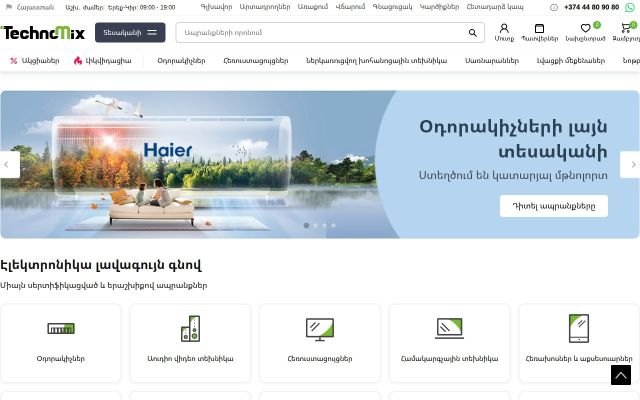Screen dimensions: 640x400
Task: Open Լվացքի մեքենաներ in the category bar
Action: pos(571,61)
